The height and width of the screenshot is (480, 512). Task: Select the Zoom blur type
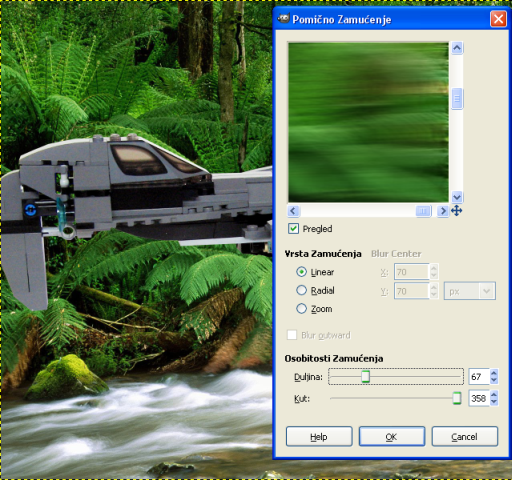(x=301, y=309)
